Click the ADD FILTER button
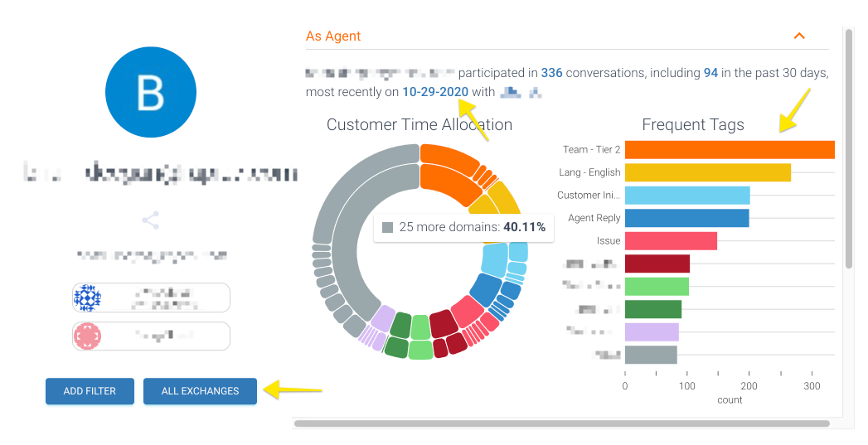 90,391
